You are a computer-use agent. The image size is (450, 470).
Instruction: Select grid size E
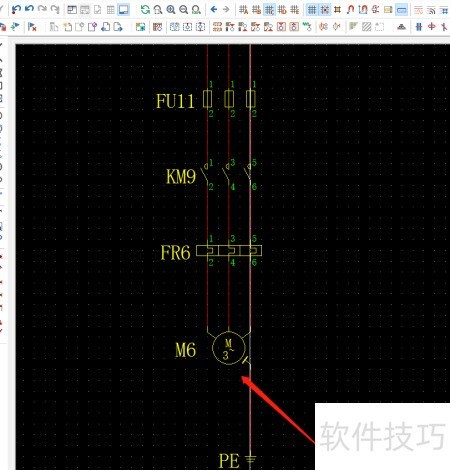[295, 10]
